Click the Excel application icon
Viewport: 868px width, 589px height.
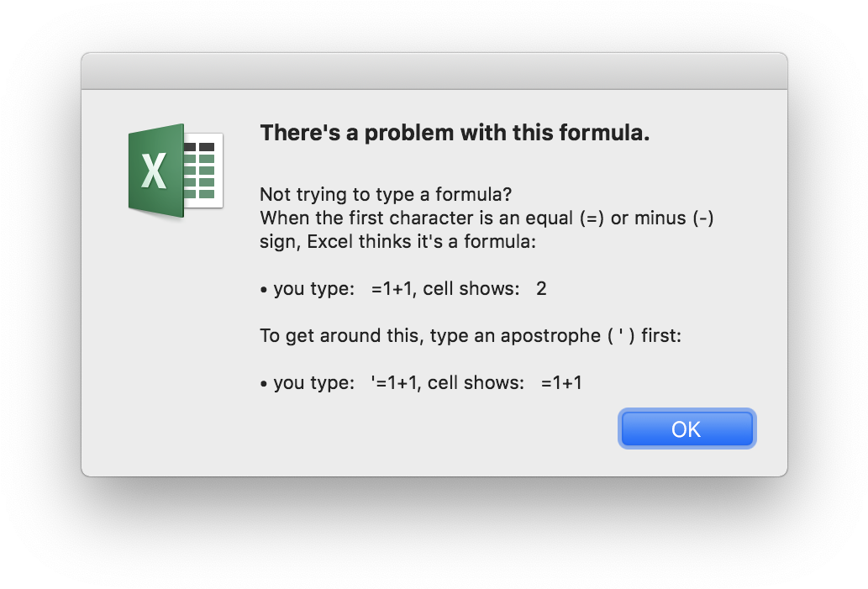pyautogui.click(x=176, y=171)
